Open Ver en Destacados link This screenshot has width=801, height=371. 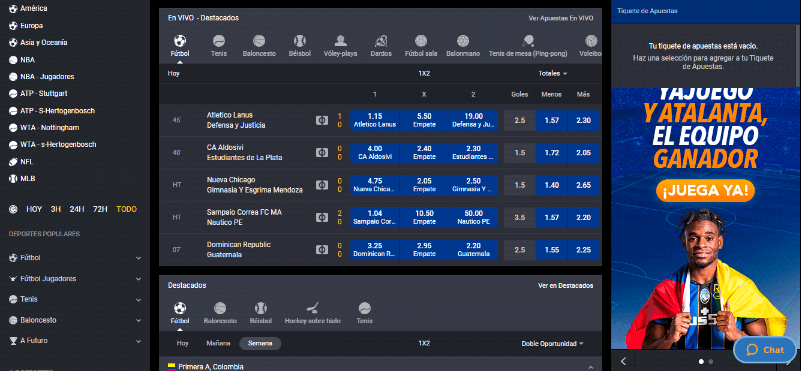pos(566,286)
